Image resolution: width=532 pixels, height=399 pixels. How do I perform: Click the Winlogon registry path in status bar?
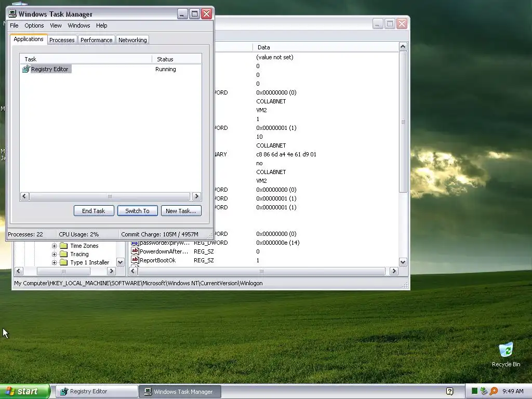point(138,283)
